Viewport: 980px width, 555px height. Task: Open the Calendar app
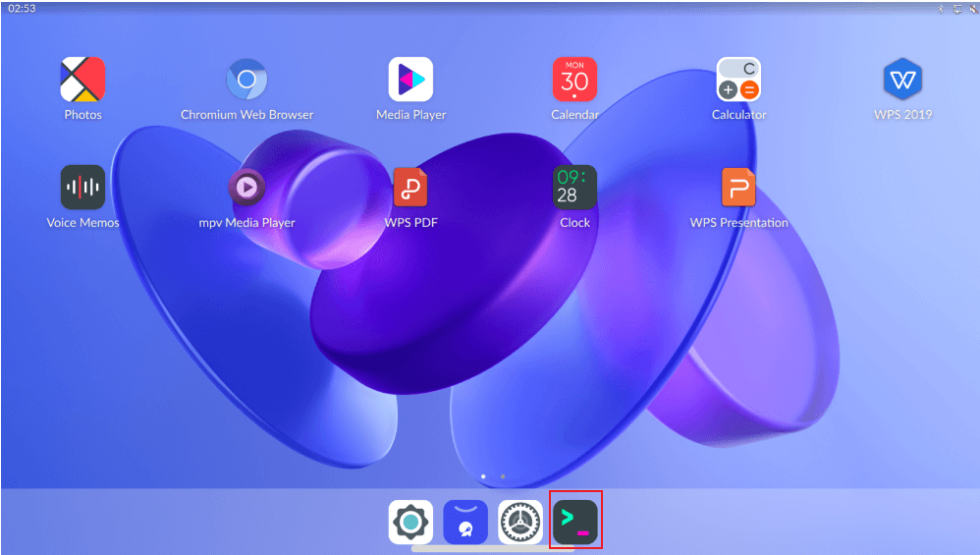click(574, 80)
